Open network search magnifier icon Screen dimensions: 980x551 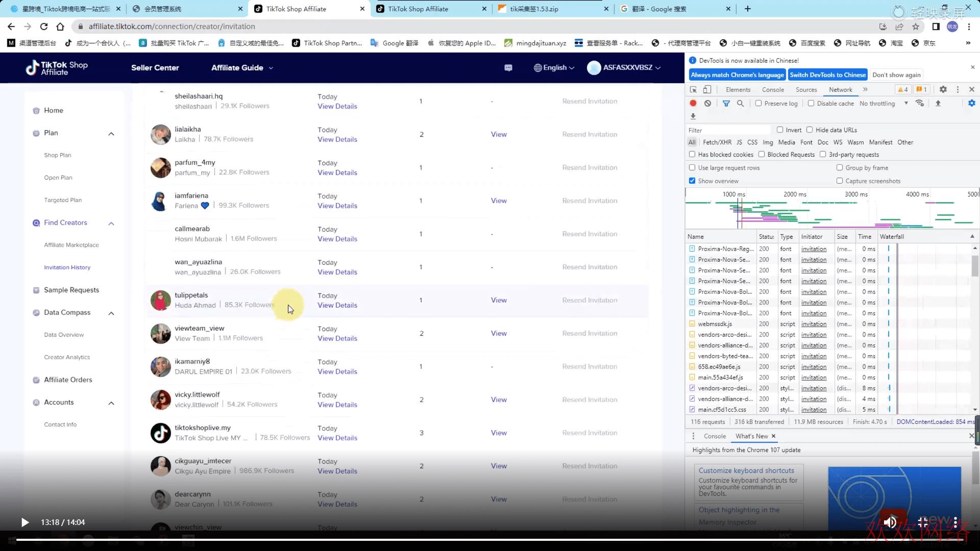coord(740,103)
